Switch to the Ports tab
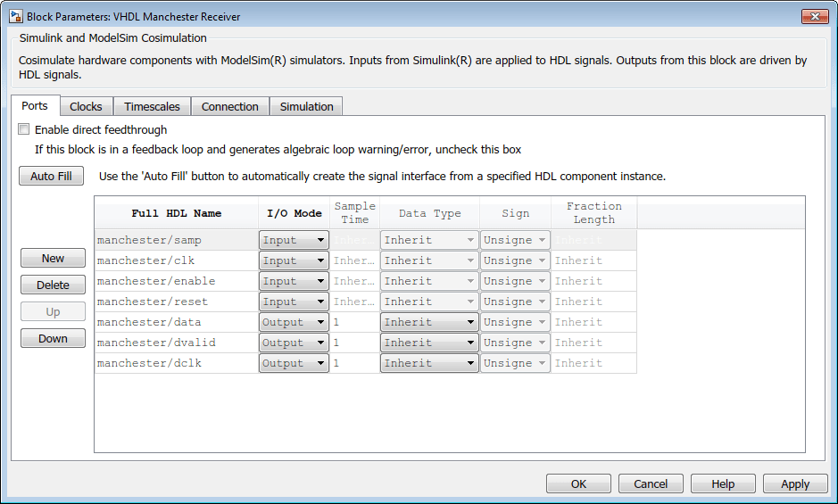Image resolution: width=838 pixels, height=504 pixels. coord(35,106)
